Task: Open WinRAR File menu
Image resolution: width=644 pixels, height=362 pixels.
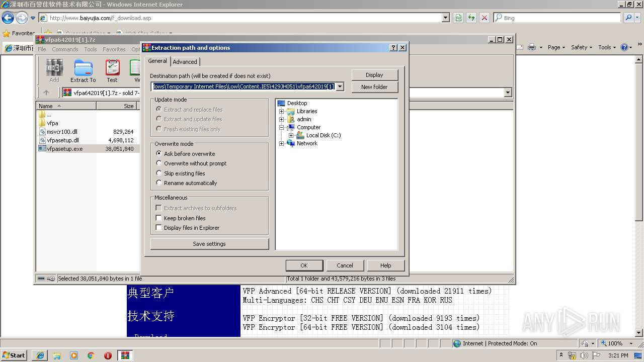Action: coord(42,49)
